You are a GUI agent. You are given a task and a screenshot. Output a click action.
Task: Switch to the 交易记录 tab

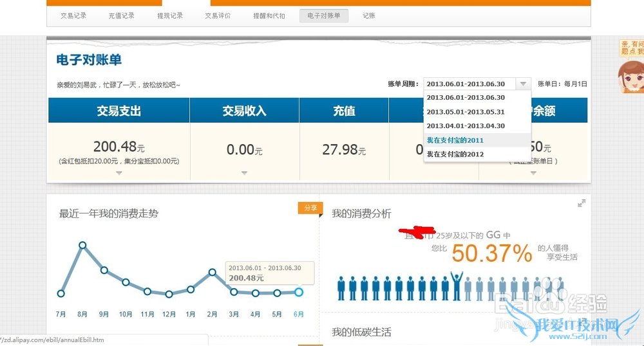click(x=73, y=15)
